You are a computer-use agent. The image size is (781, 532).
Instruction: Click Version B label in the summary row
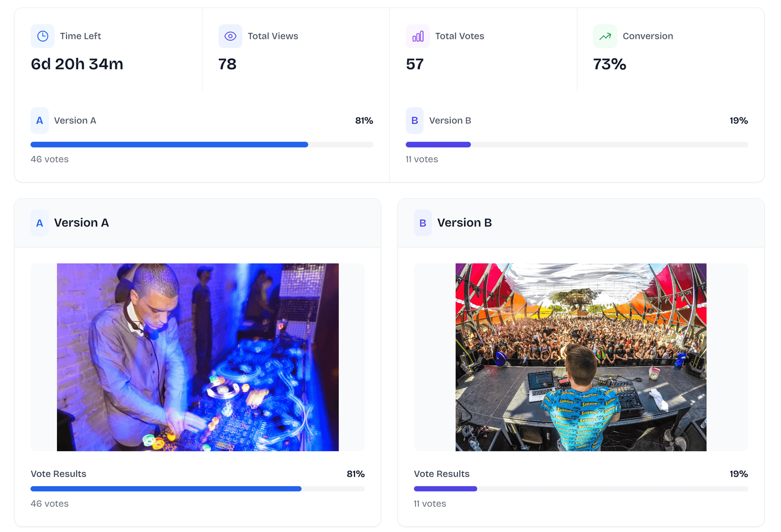(450, 121)
